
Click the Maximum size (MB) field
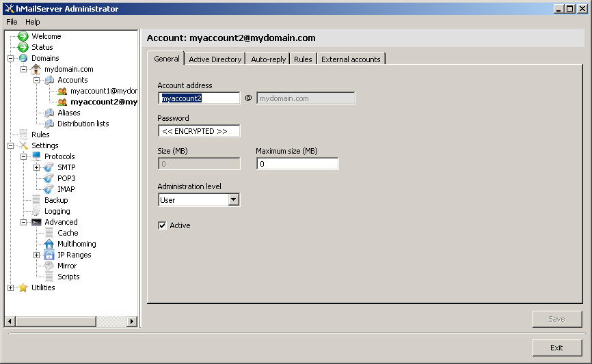pos(297,164)
